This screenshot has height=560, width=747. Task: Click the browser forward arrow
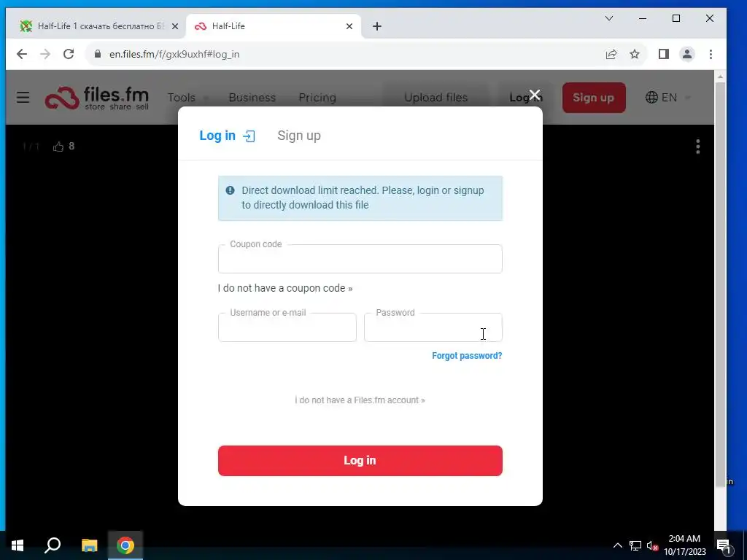[x=45, y=54]
